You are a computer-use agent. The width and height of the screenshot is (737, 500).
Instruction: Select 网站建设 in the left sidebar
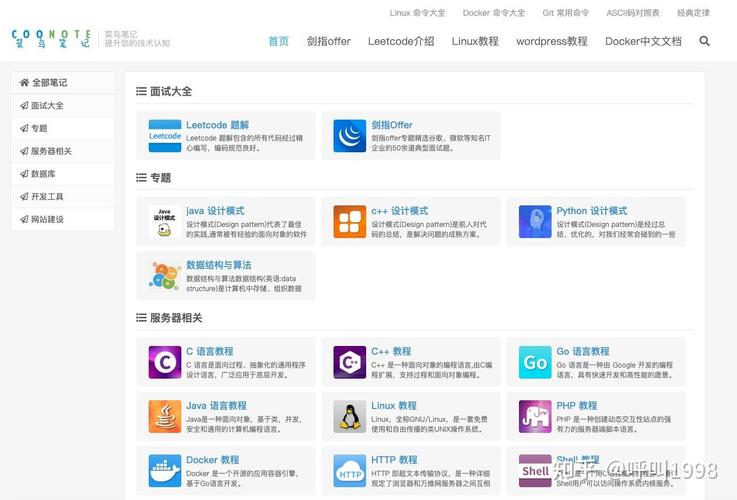pyautogui.click(x=63, y=219)
